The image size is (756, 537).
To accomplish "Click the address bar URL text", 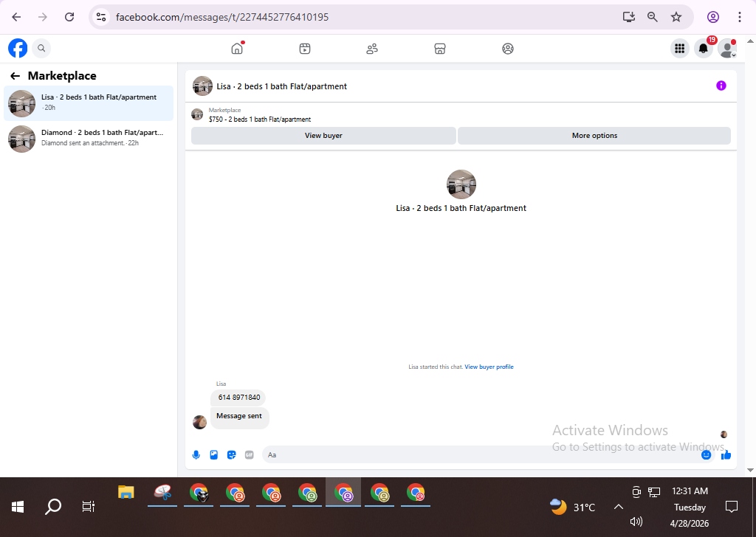I will pyautogui.click(x=222, y=17).
